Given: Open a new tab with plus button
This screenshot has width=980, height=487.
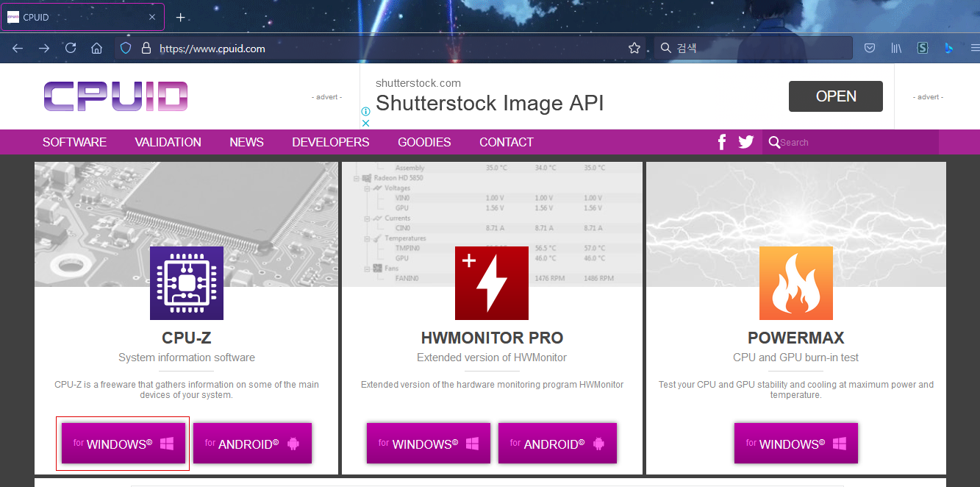Looking at the screenshot, I should (180, 18).
